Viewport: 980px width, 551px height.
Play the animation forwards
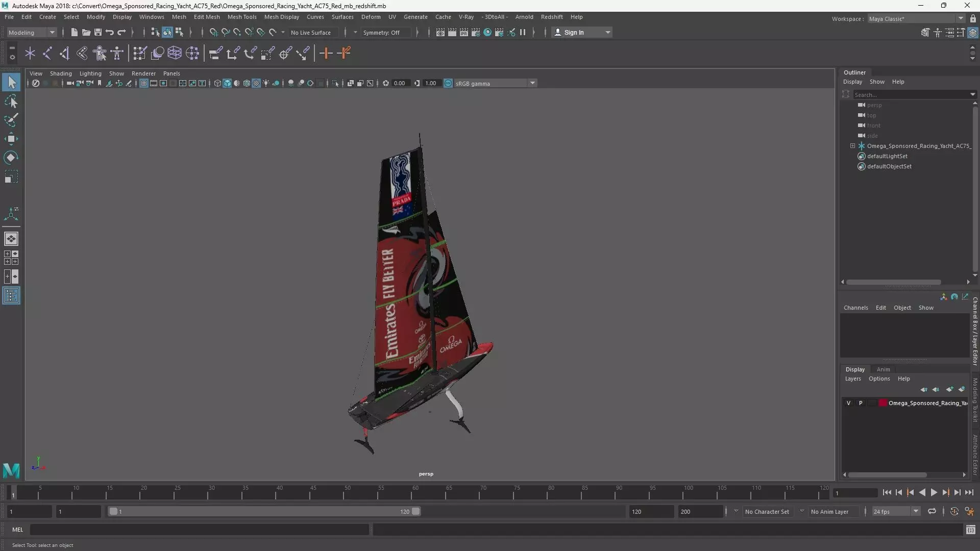click(x=934, y=492)
